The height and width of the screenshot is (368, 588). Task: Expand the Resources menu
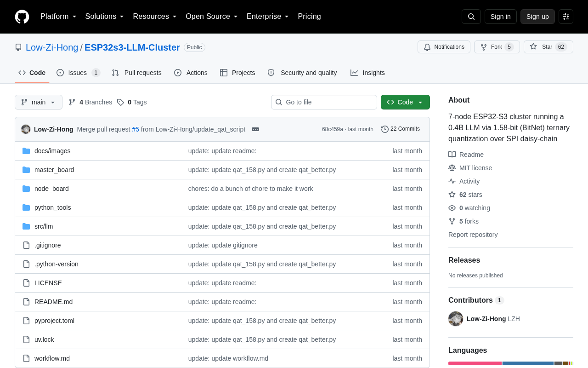[155, 17]
